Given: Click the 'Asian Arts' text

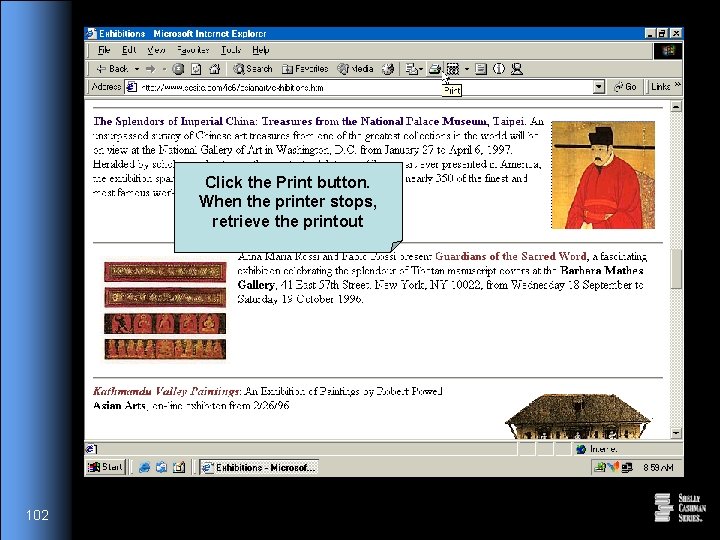Looking at the screenshot, I should pos(119,405).
